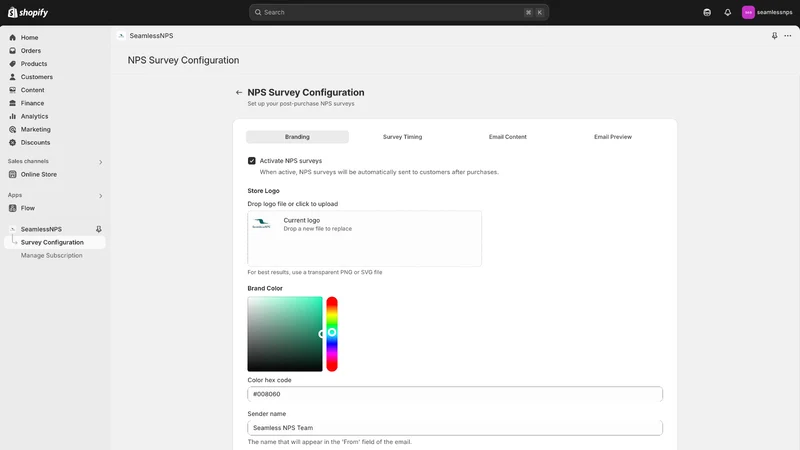
Task: Open the Content icon in sidebar
Action: pos(13,90)
